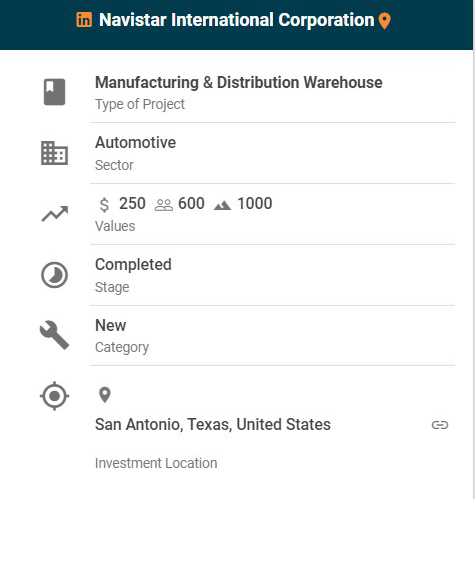
Task: Click the building icon next to Sector
Action: pos(54,153)
